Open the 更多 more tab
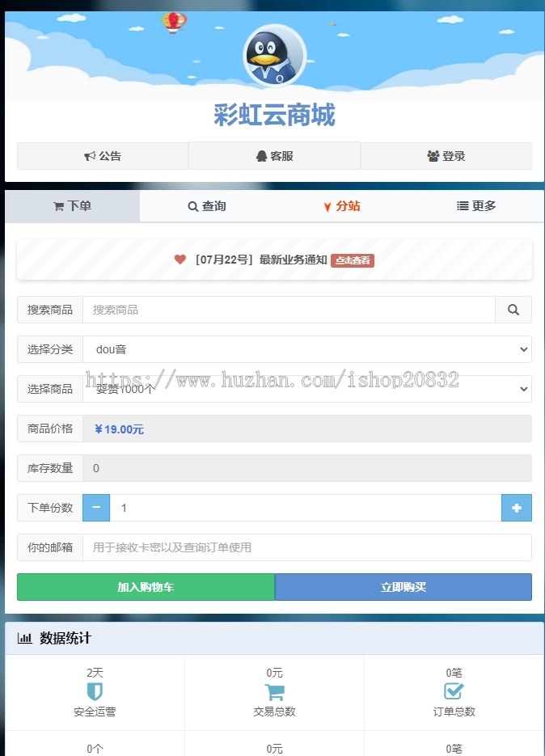This screenshot has height=756, width=545. click(x=476, y=206)
